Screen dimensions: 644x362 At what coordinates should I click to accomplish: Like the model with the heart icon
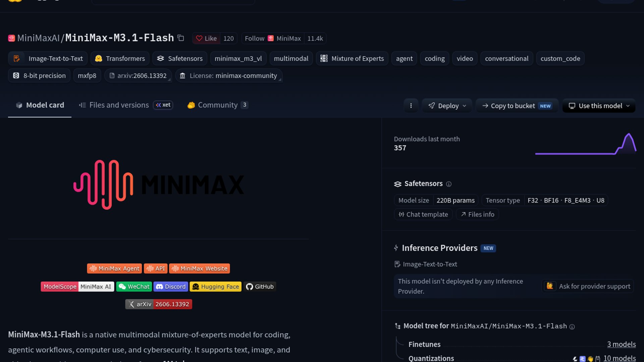coord(206,38)
